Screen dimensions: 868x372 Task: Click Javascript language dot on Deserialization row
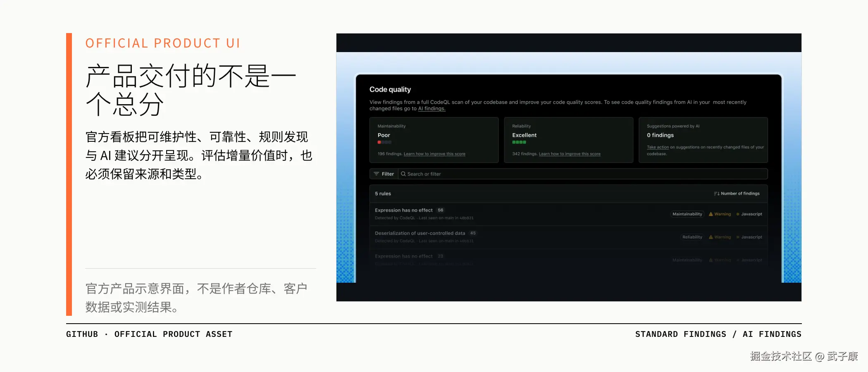[x=738, y=237]
